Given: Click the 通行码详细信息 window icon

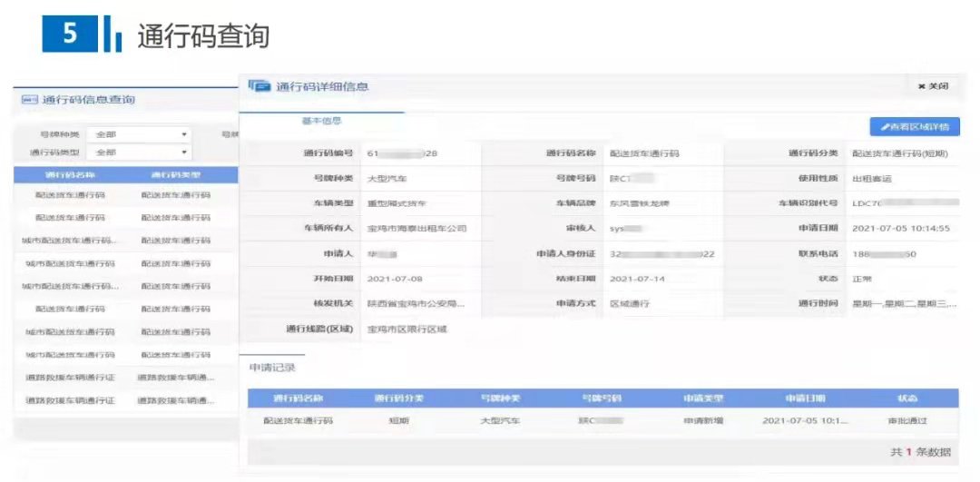Looking at the screenshot, I should click(x=260, y=86).
